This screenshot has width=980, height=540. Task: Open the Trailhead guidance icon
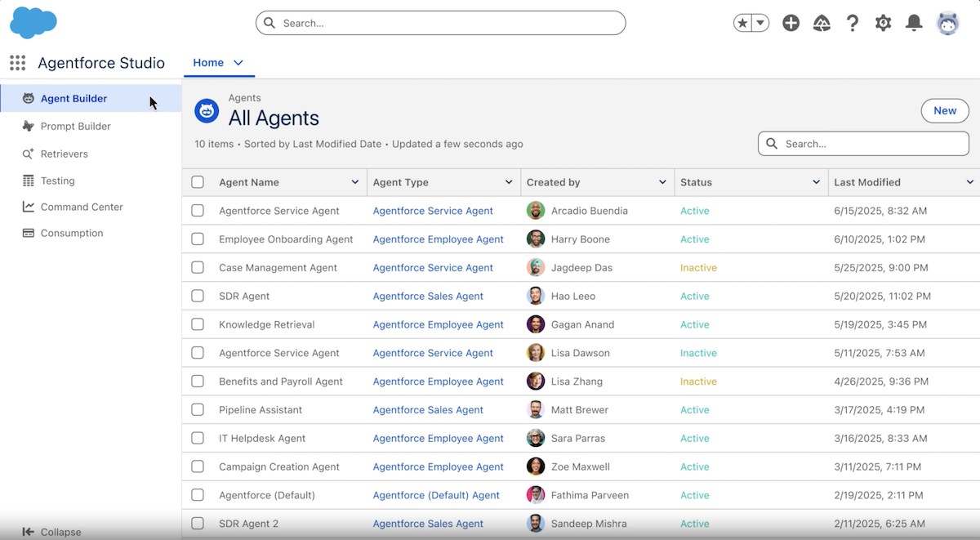822,23
